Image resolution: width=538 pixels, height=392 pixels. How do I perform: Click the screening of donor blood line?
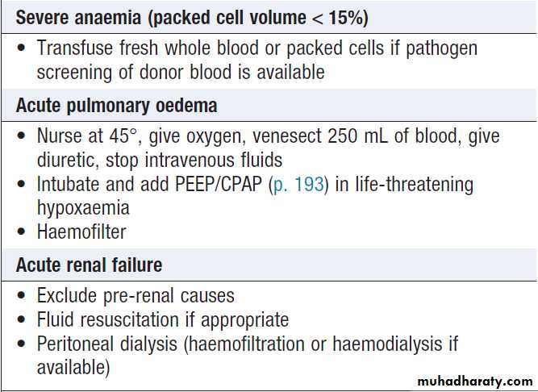click(x=181, y=73)
